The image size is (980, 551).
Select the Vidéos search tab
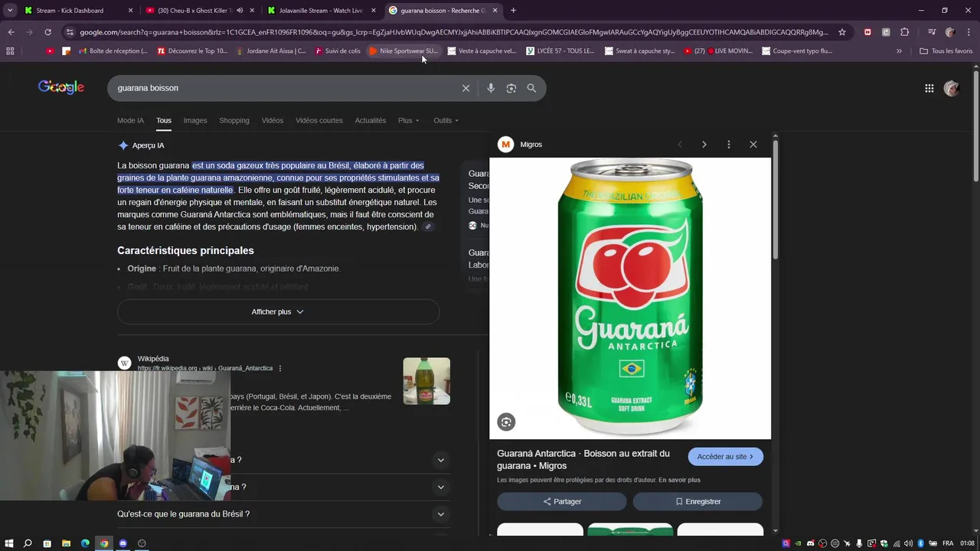(x=272, y=120)
